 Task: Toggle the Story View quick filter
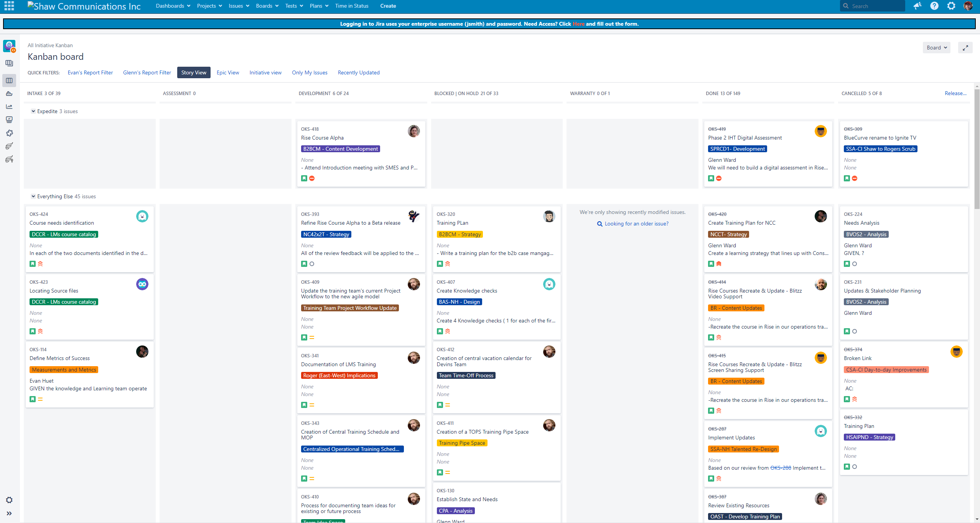194,72
